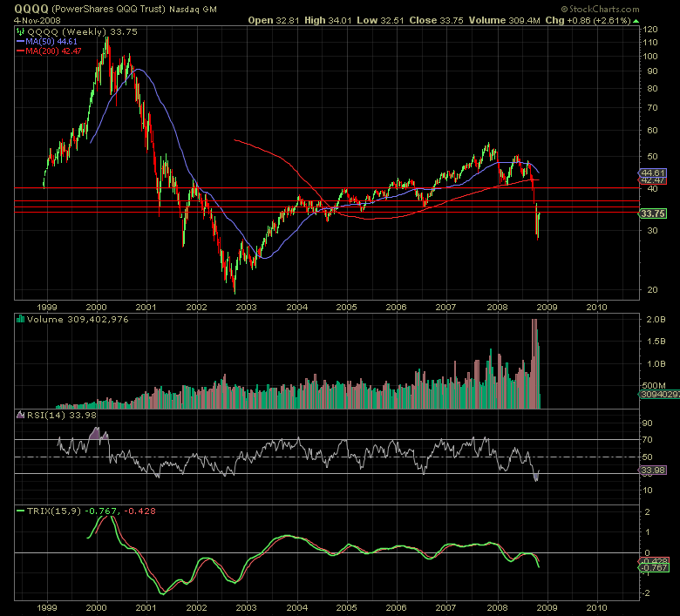Click the MA(50) 44.61 legend text
The image size is (680, 616).
(51, 42)
